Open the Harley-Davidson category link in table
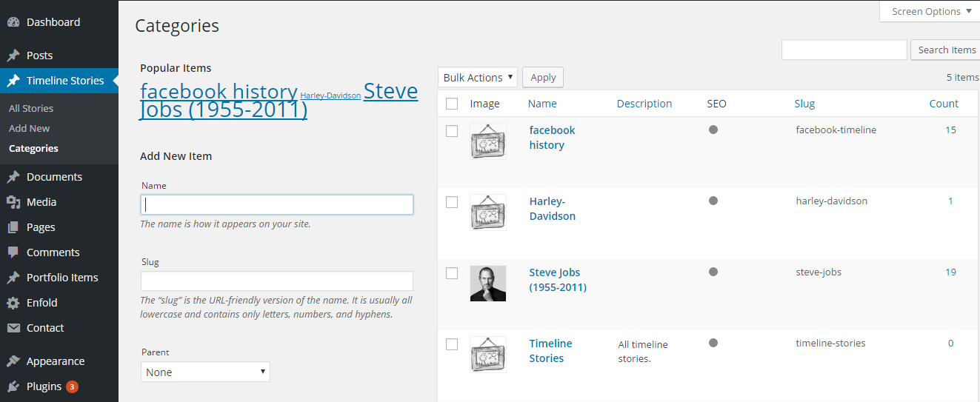 click(x=552, y=209)
